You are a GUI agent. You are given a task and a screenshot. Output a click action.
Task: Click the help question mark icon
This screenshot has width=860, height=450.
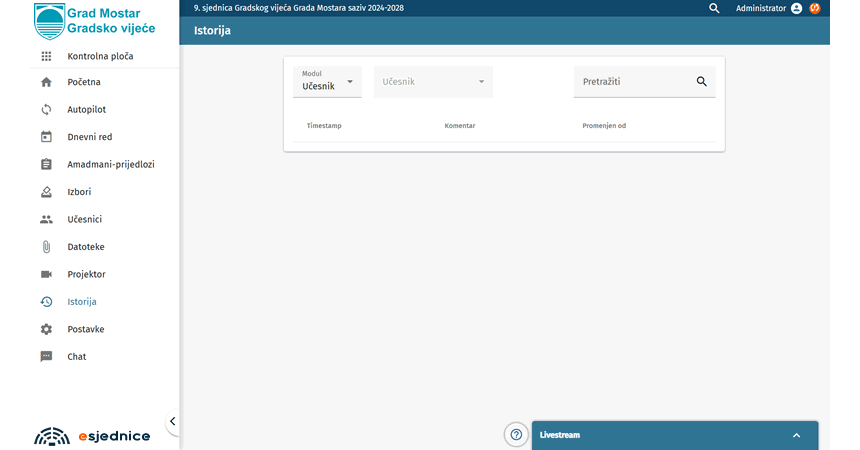point(516,434)
